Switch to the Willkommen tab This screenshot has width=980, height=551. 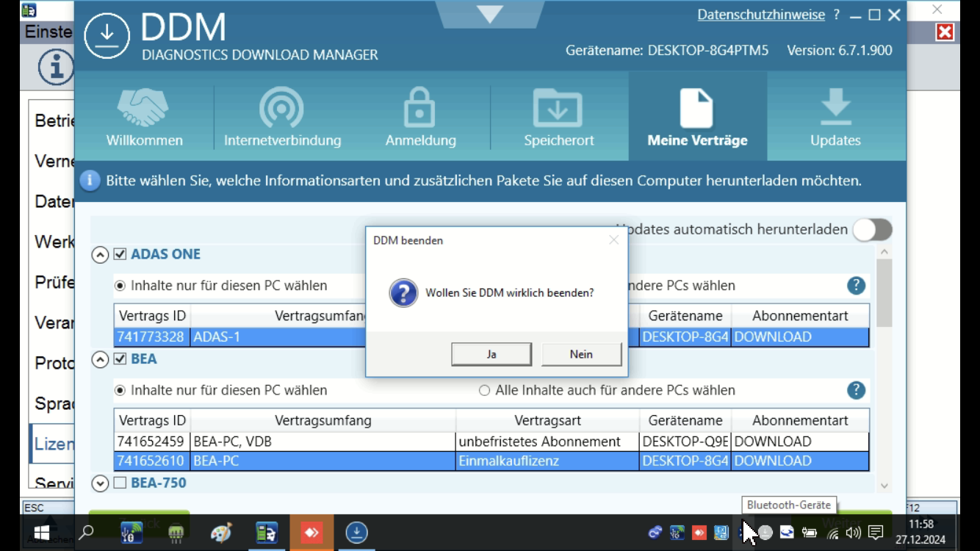(x=144, y=116)
